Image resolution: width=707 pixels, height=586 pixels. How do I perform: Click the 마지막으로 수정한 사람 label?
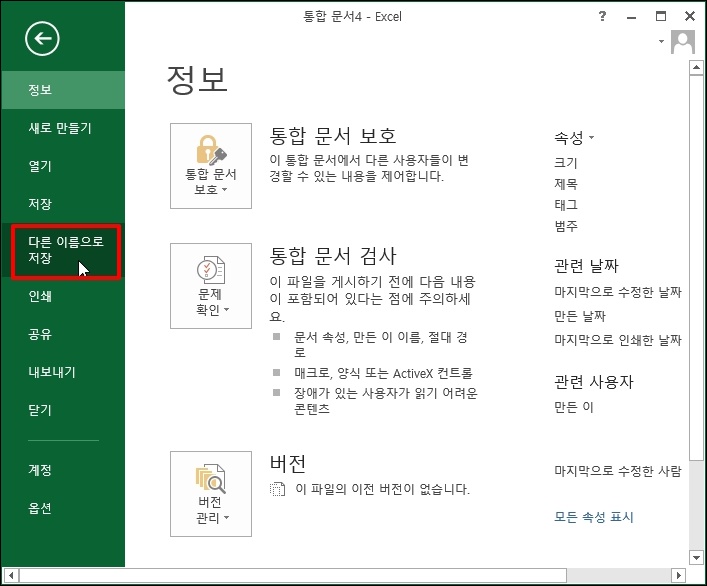(x=618, y=471)
